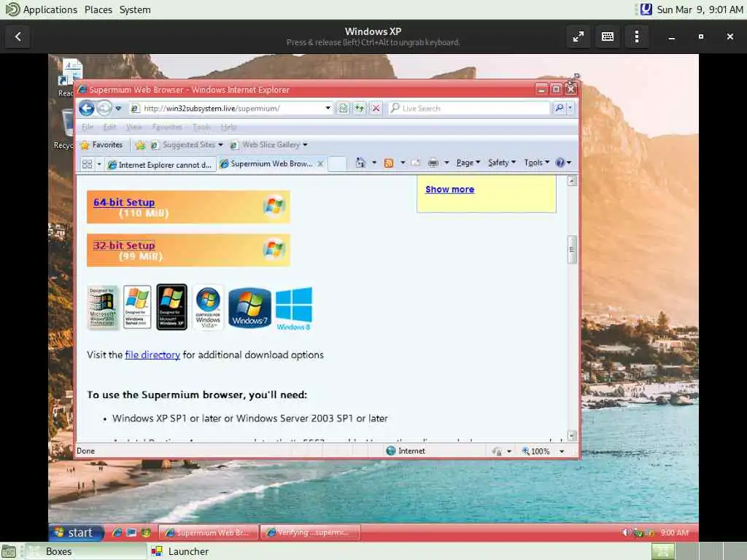This screenshot has height=560, width=747.
Task: Expand the address bar autocomplete dropdown
Action: [328, 108]
